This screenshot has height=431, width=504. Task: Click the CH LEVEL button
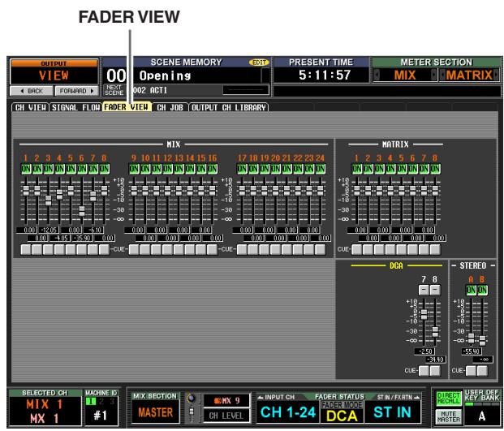pyautogui.click(x=226, y=416)
